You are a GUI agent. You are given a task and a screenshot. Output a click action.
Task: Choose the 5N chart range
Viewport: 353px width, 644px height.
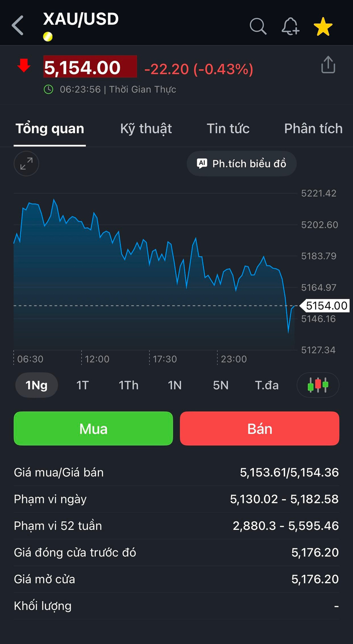click(221, 385)
